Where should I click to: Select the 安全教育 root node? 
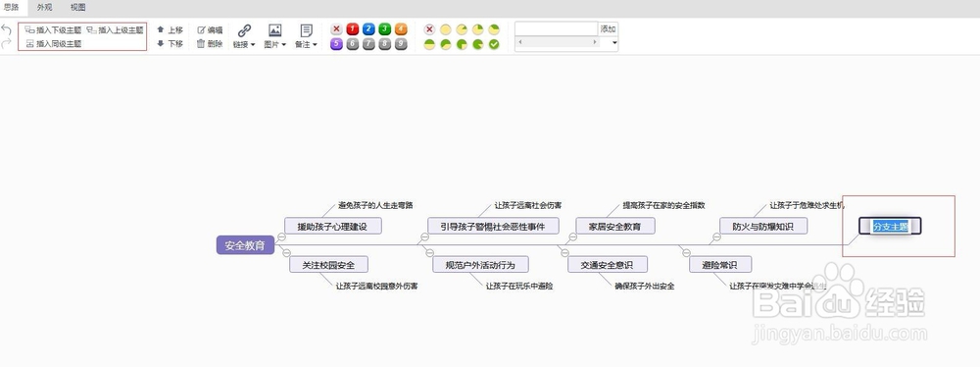coord(245,245)
